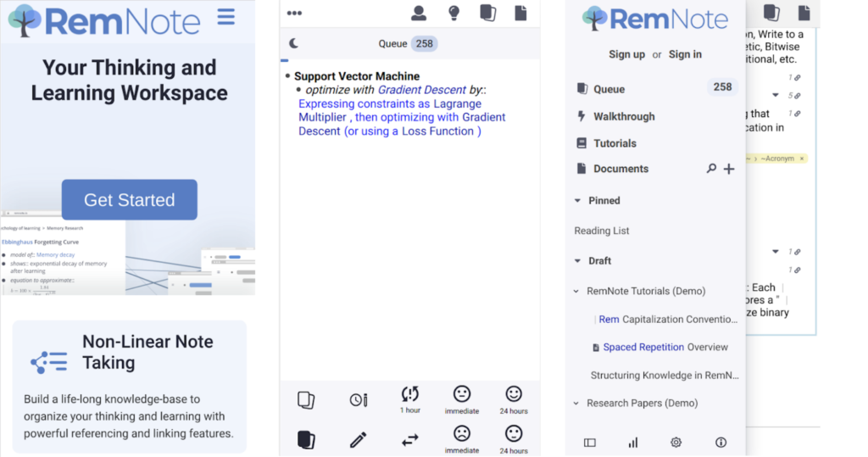Click the Sign in link
This screenshot has height=457, width=868.
coord(685,54)
